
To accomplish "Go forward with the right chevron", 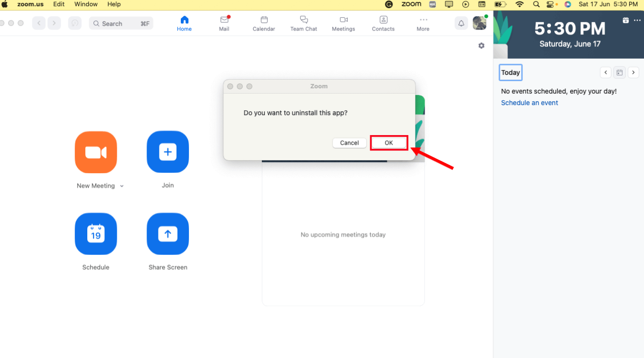I will pos(54,23).
